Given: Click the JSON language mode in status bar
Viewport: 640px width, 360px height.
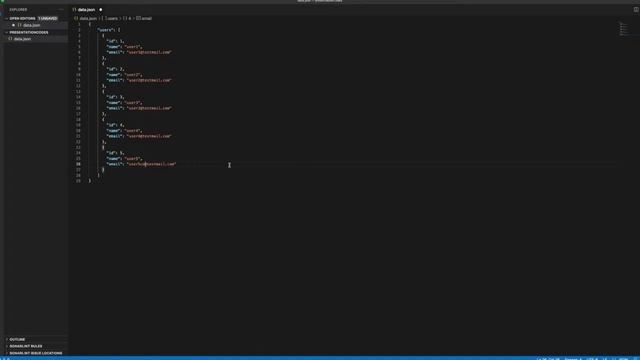Looking at the screenshot, I should (x=623, y=359).
